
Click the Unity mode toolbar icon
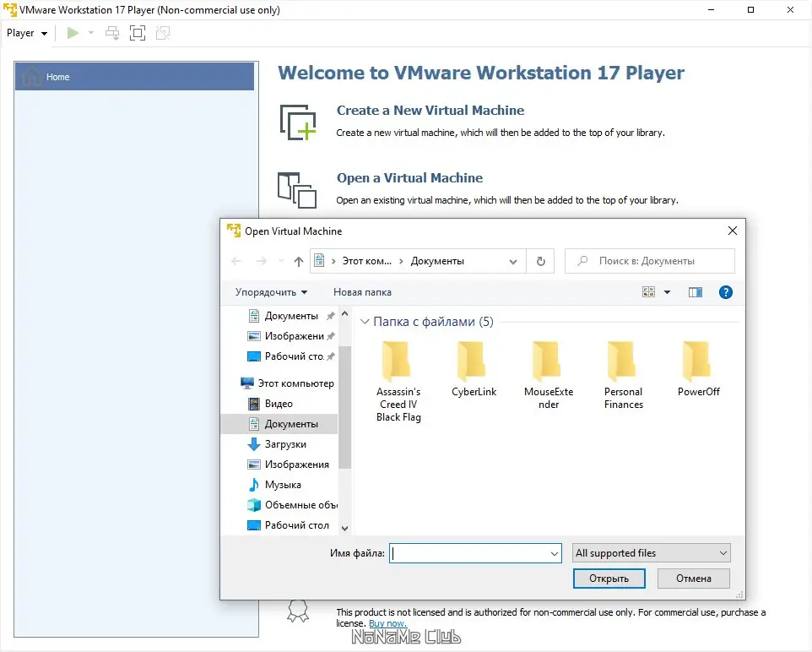pyautogui.click(x=163, y=33)
